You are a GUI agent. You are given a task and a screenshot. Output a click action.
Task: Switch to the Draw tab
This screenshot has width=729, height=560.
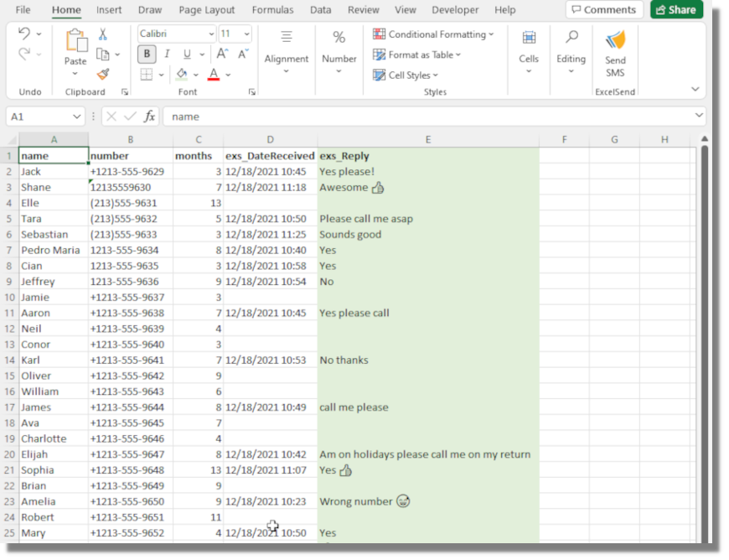[150, 10]
